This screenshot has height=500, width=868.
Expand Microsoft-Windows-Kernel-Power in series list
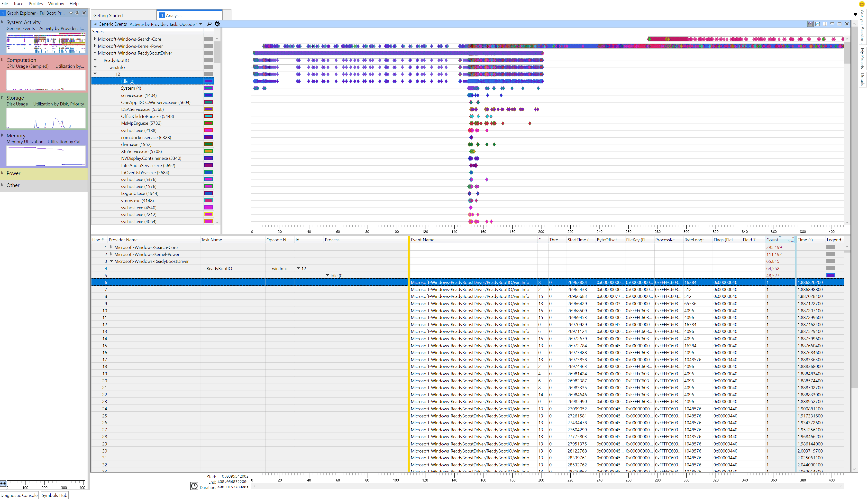[x=95, y=46]
